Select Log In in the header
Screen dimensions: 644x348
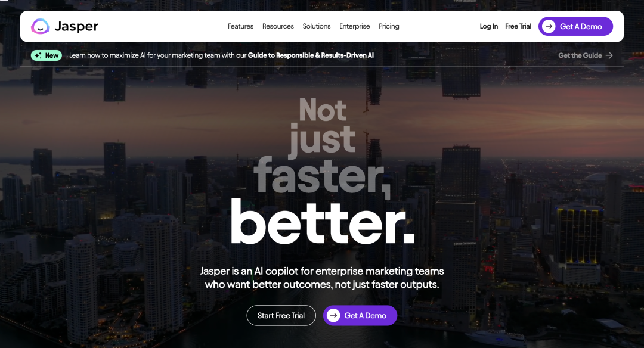[x=489, y=26]
